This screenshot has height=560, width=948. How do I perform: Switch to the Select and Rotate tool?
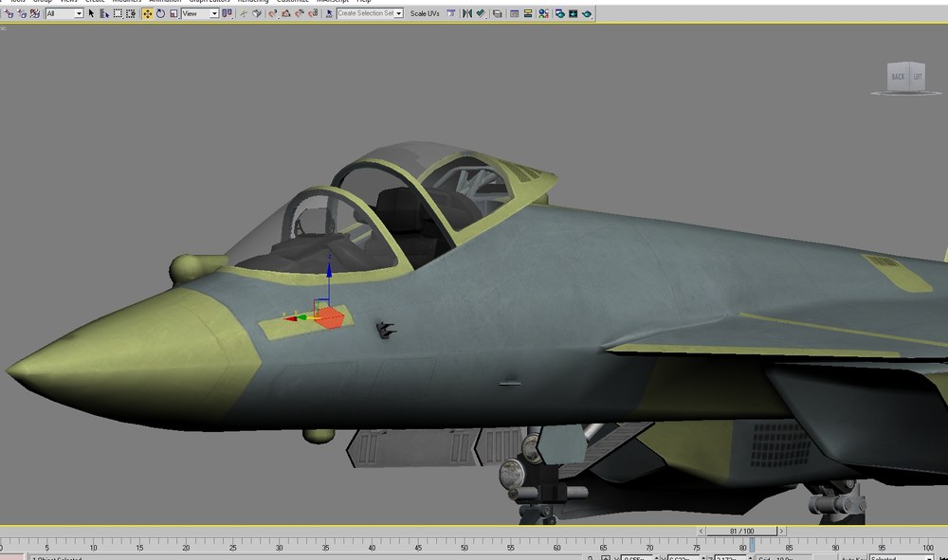(160, 13)
